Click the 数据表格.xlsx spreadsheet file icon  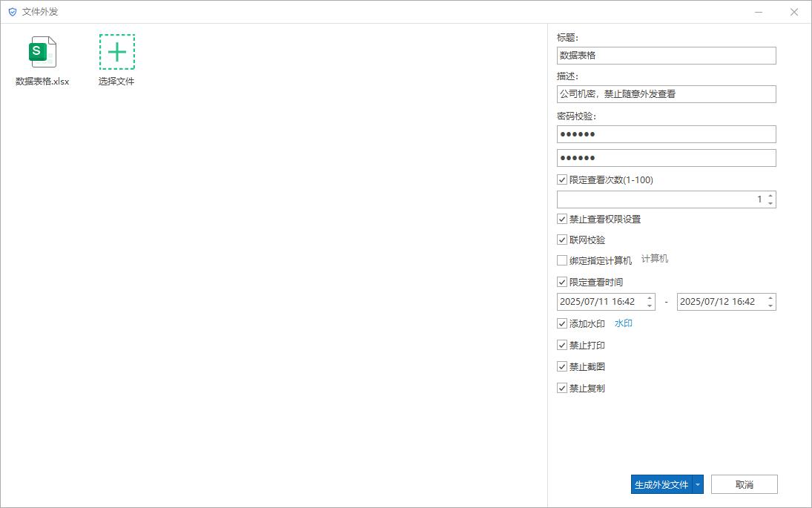pos(41,52)
